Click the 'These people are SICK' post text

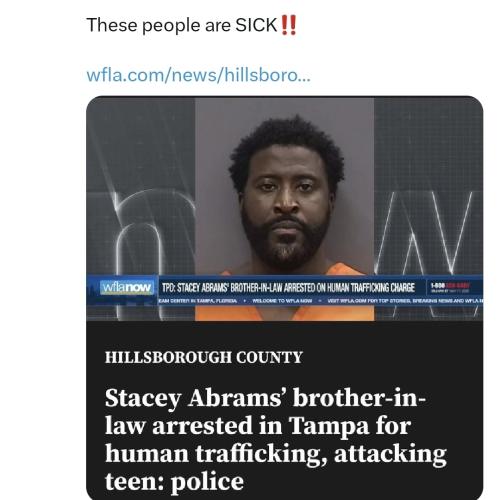coord(191,25)
